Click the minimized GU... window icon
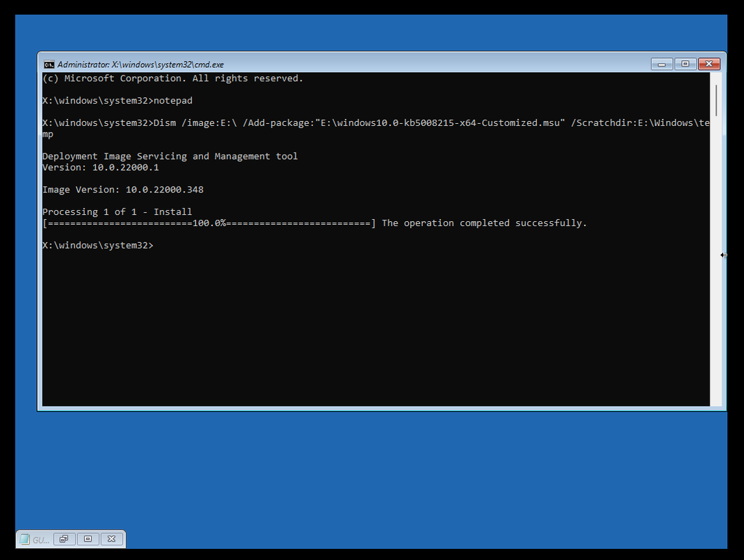This screenshot has width=744, height=560. [24, 539]
